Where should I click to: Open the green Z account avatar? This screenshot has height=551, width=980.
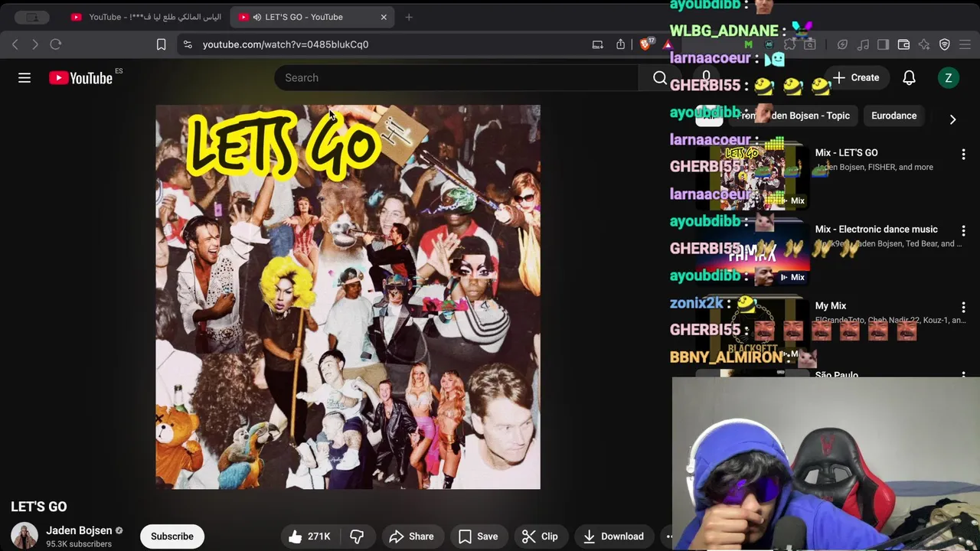[948, 77]
